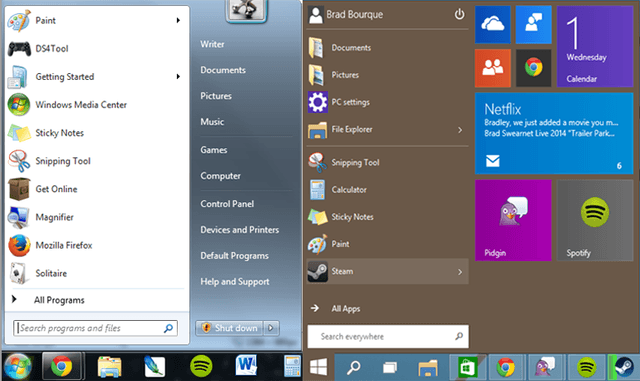Open the Spotify tile
Image resolution: width=640 pixels, height=381 pixels.
pos(595,220)
